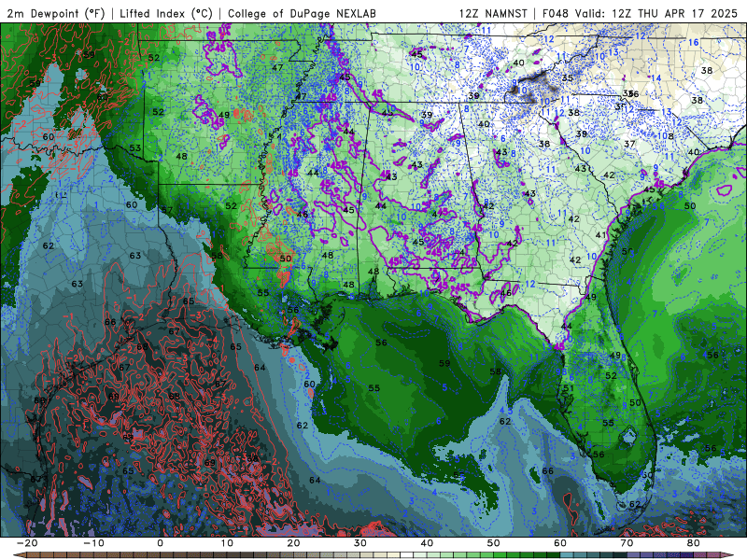747x560 pixels.
Task: Click the 0 label on the color scale
Action: coord(160,543)
